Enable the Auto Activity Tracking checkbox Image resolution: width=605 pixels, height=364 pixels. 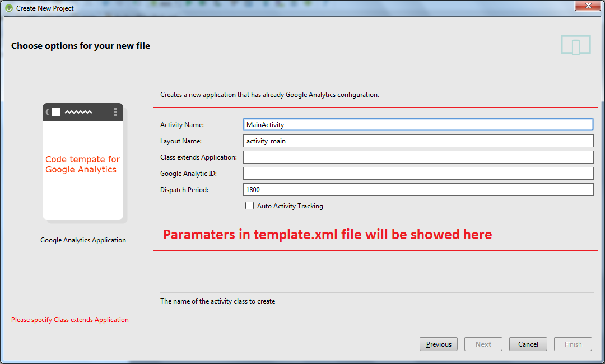[250, 206]
